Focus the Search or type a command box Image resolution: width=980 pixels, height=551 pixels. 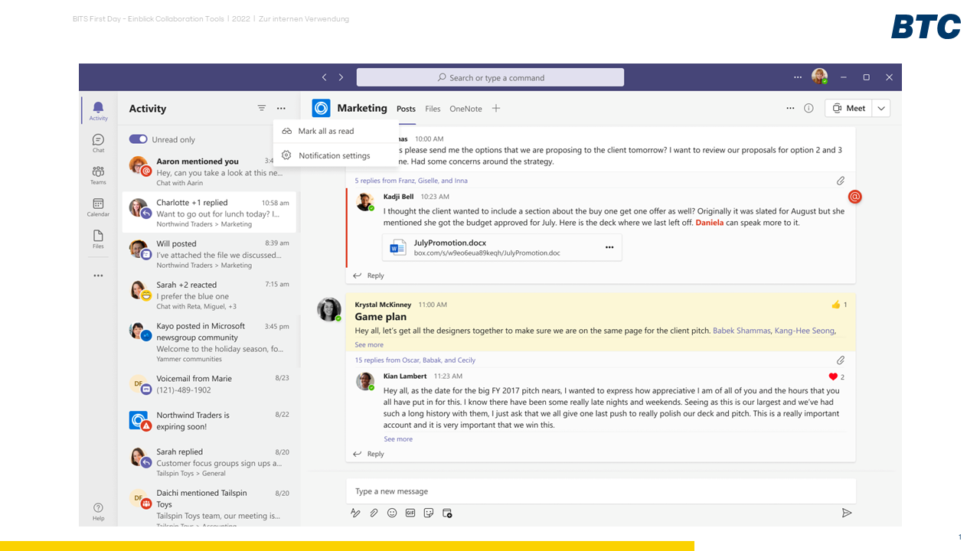coord(490,77)
